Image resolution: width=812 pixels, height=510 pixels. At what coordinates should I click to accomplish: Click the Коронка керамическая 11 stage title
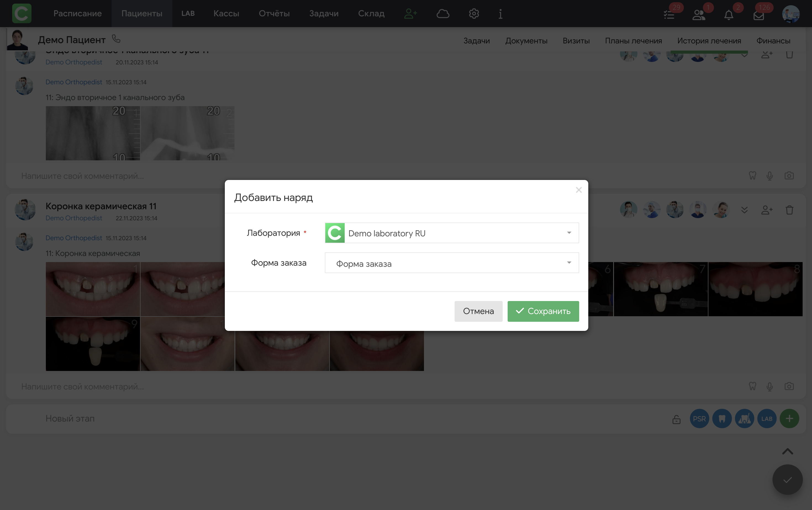[101, 206]
